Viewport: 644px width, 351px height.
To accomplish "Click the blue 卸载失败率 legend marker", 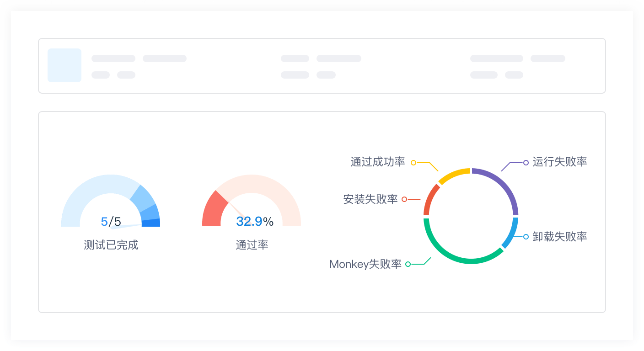I will tap(526, 237).
